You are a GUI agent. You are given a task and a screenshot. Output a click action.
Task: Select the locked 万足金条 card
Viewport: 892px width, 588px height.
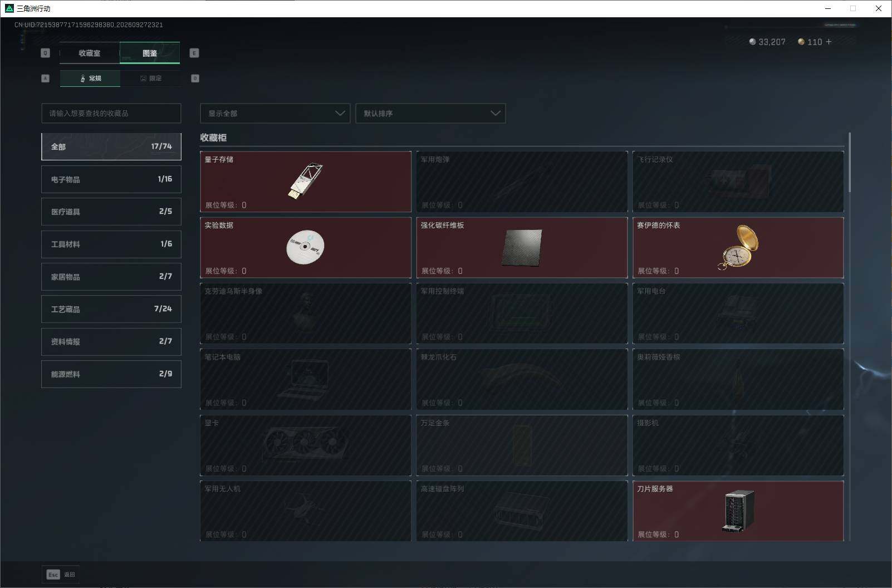point(522,445)
